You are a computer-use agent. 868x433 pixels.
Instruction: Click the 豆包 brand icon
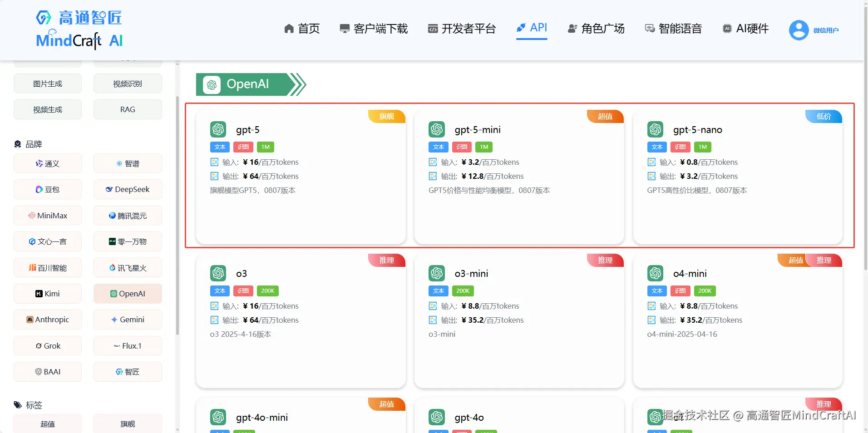click(x=39, y=189)
